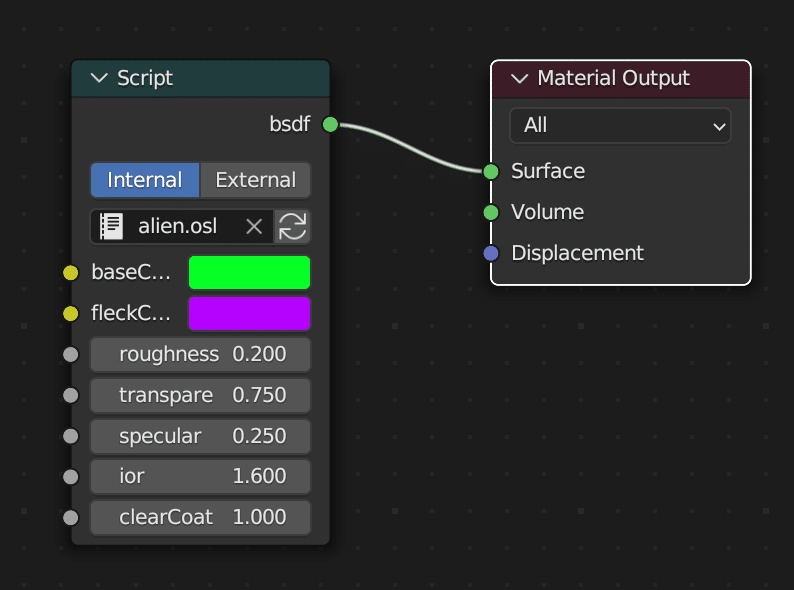Click the specular grey input socket
794x590 pixels.
pos(70,436)
